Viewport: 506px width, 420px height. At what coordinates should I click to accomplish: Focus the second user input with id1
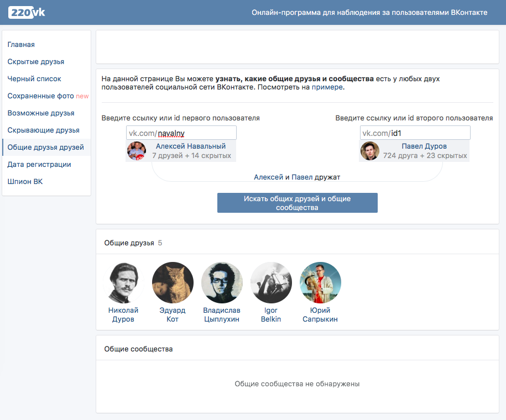point(415,133)
